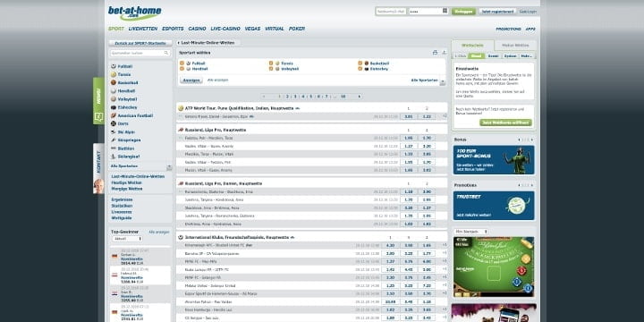Go to results page 2

(x=287, y=97)
